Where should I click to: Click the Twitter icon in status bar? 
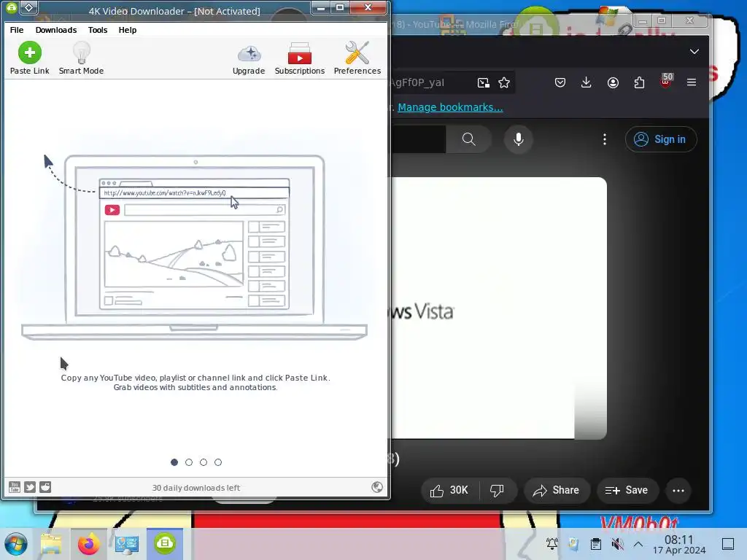coord(30,486)
